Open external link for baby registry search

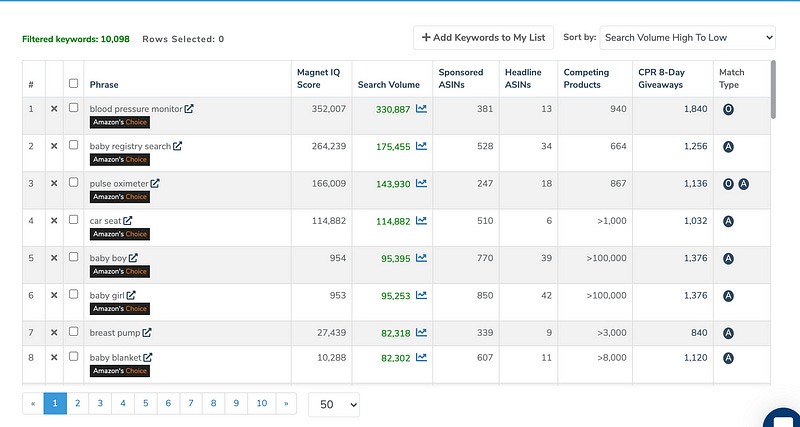(x=177, y=146)
